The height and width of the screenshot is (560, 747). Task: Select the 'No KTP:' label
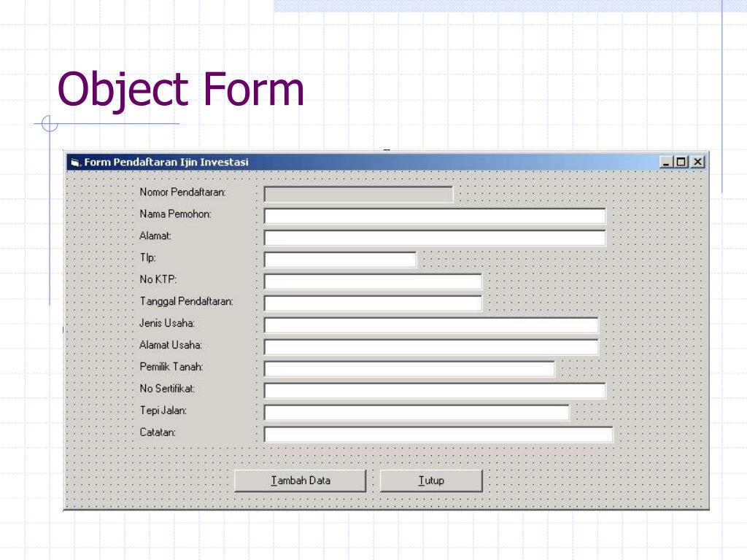pos(158,279)
